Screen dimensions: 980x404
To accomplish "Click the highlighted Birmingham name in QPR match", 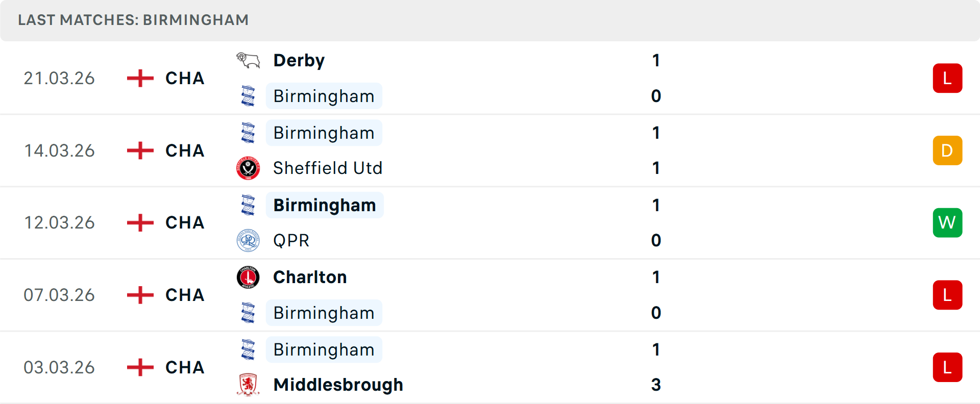I will pyautogui.click(x=324, y=205).
